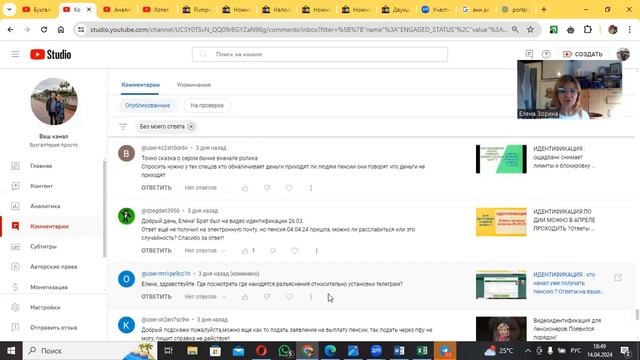Open the browser extensions puzzle icon

pos(587,29)
